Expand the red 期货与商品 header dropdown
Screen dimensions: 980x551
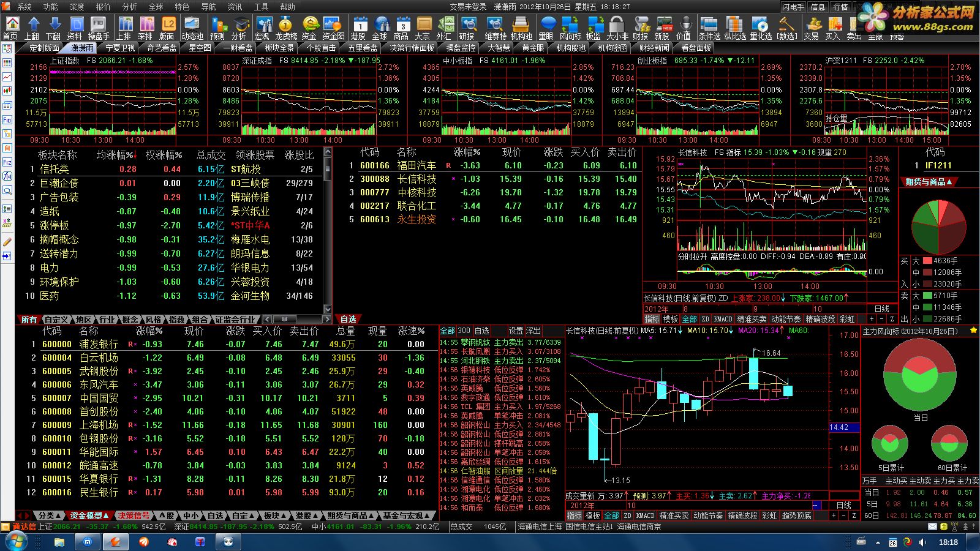click(929, 182)
